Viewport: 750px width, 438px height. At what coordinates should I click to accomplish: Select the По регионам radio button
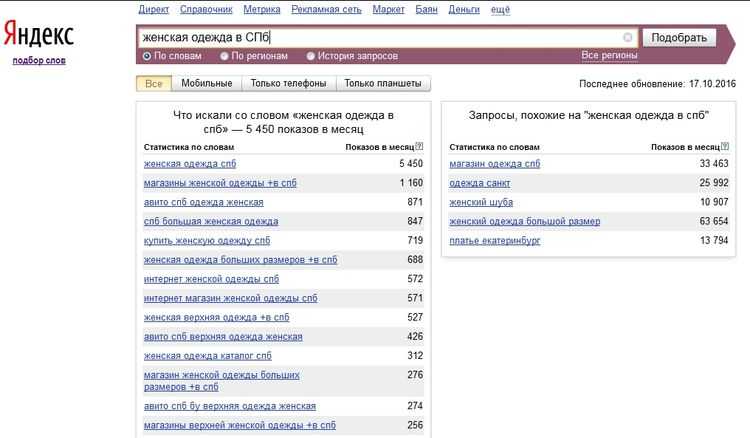coord(224,56)
